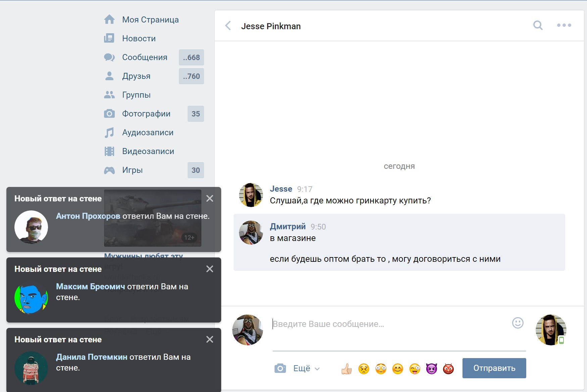Select Jesse's message about гринкарту
Image resolution: width=587 pixels, height=392 pixels.
click(x=350, y=201)
